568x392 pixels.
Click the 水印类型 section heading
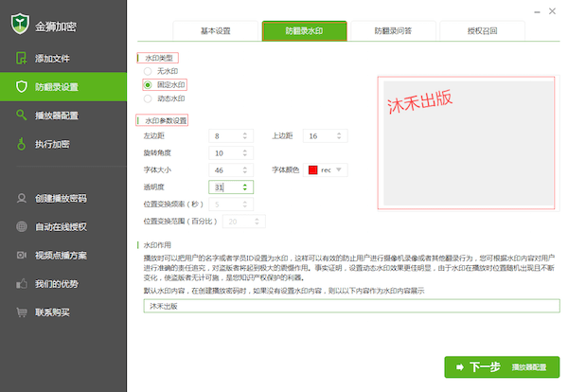click(x=159, y=58)
